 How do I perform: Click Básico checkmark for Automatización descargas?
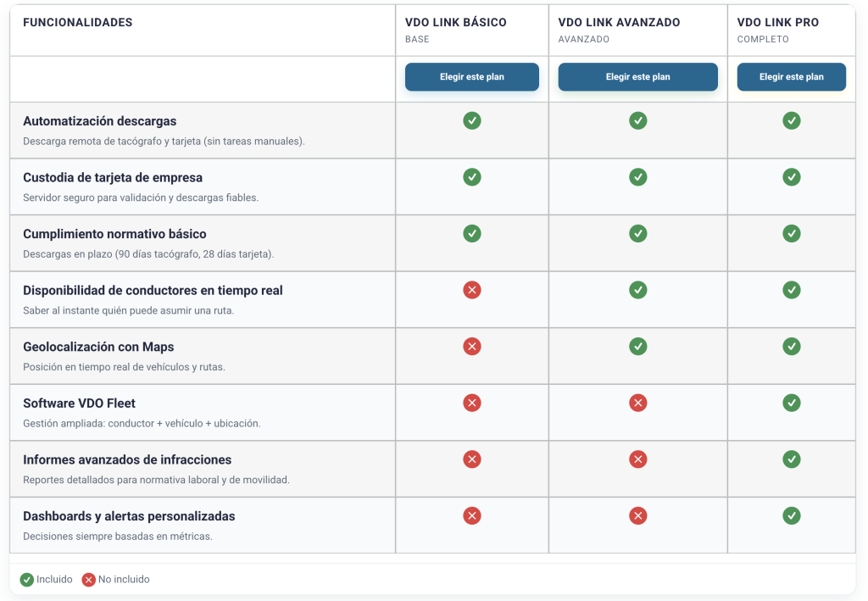[x=471, y=120]
